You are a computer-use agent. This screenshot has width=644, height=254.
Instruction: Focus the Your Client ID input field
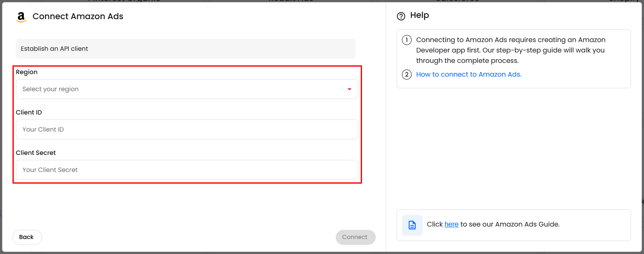[187, 129]
